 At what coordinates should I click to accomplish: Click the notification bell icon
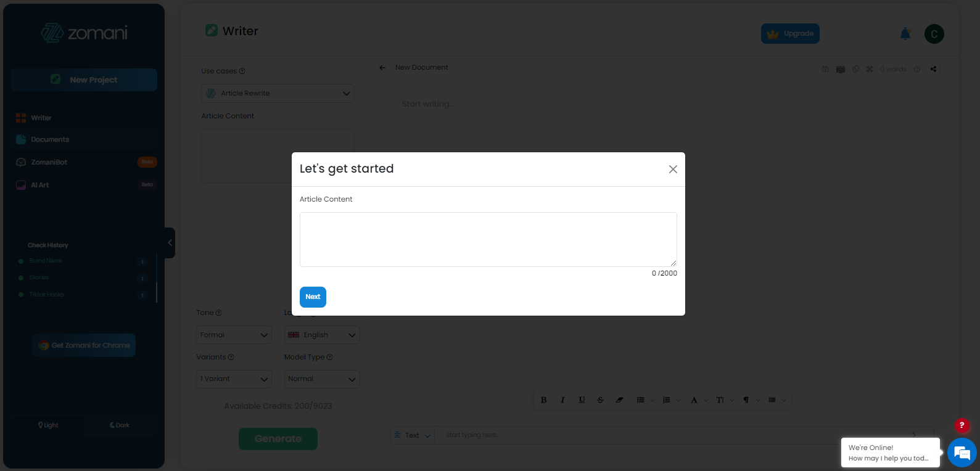coord(905,34)
